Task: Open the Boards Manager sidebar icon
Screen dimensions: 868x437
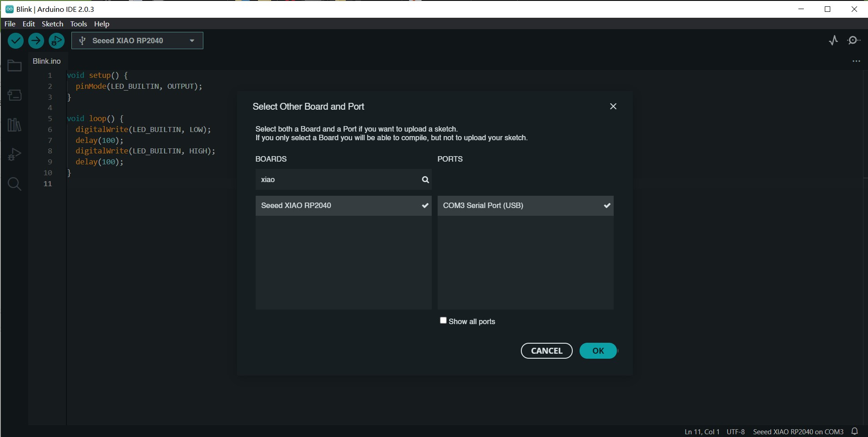Action: (15, 95)
